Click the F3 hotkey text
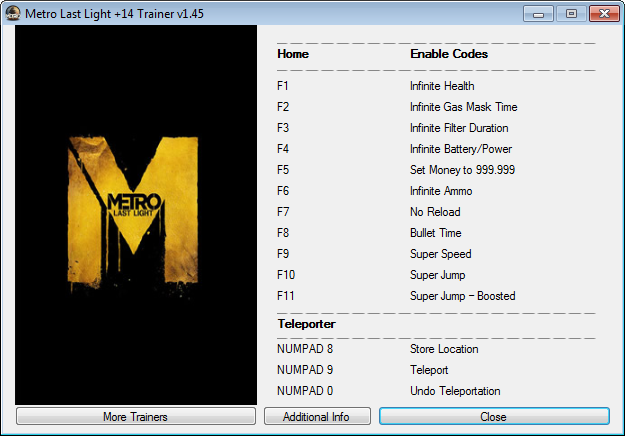Image resolution: width=625 pixels, height=436 pixels. pyautogui.click(x=283, y=128)
